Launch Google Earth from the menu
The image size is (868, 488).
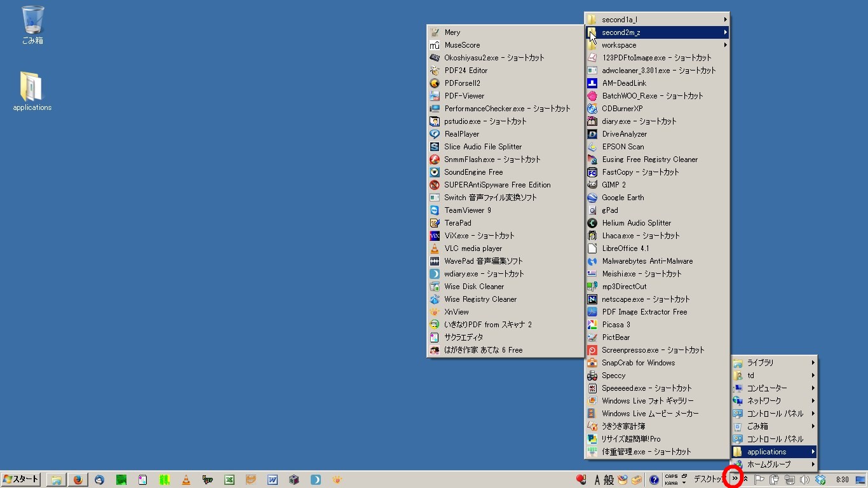[657, 198]
